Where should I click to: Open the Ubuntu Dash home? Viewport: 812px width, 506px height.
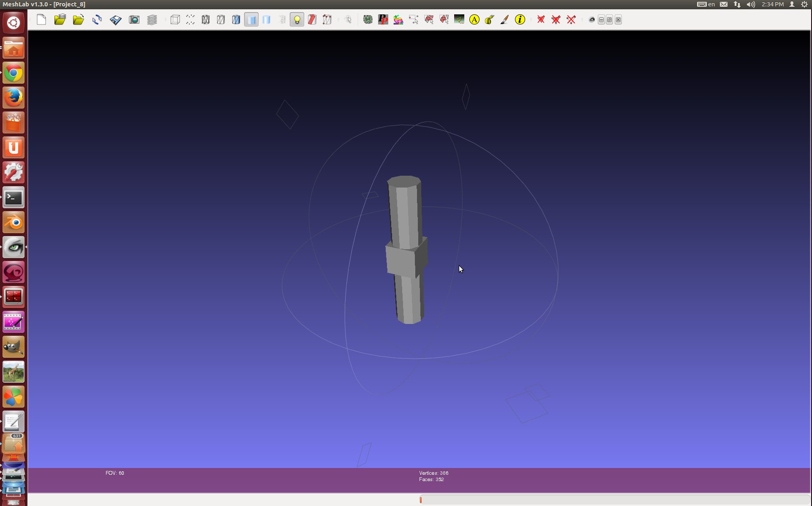click(x=14, y=22)
